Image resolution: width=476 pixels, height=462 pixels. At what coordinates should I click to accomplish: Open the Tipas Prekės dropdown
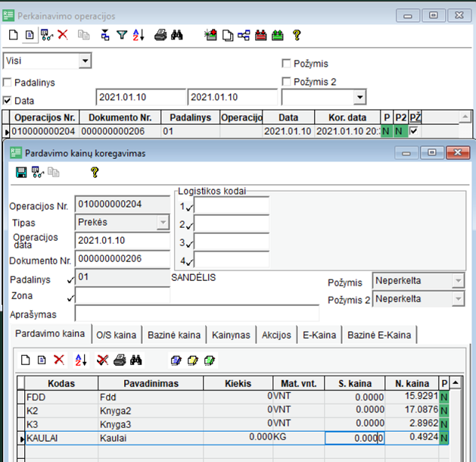click(162, 222)
